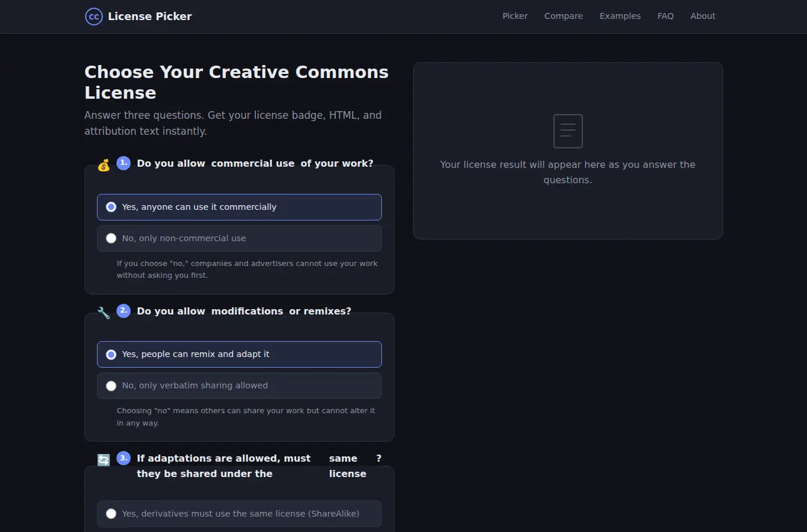Screen dimensions: 807x532
Task: Click the money bag icon beside question 1
Action: tap(103, 166)
